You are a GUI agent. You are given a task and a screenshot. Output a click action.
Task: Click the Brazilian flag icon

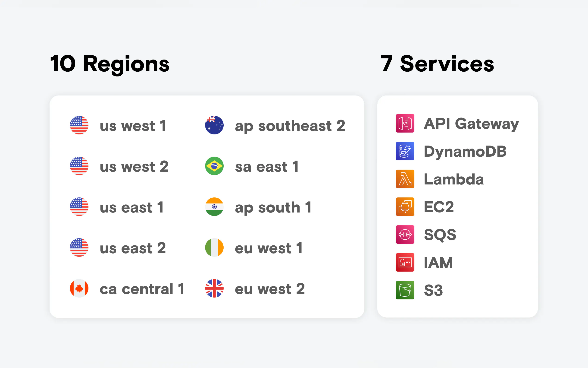(214, 166)
